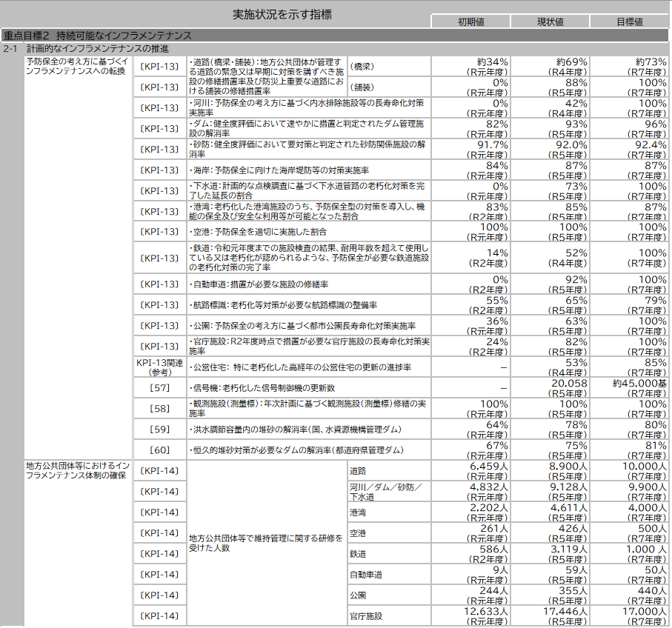Click the 355人 current value for 公園

pos(550,595)
